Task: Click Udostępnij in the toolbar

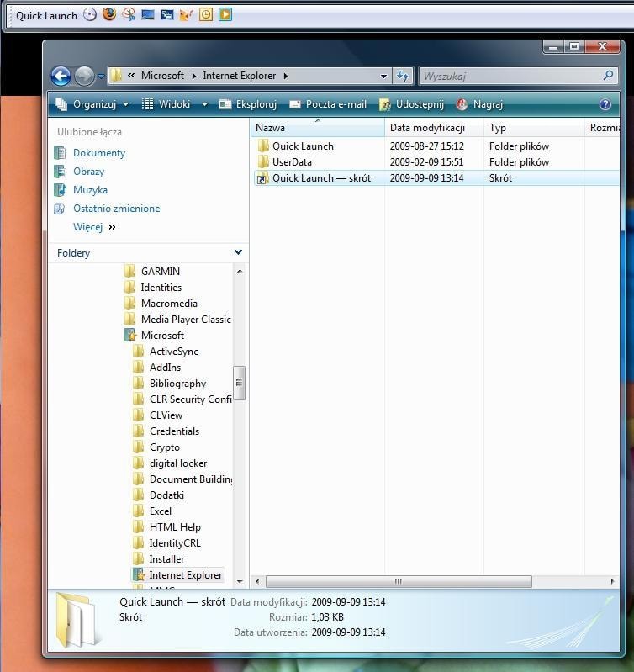Action: point(412,104)
